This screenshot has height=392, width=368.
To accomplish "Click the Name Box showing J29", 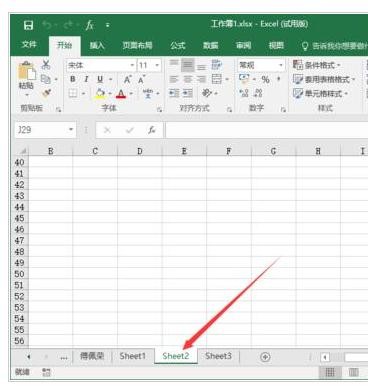I will [x=41, y=130].
